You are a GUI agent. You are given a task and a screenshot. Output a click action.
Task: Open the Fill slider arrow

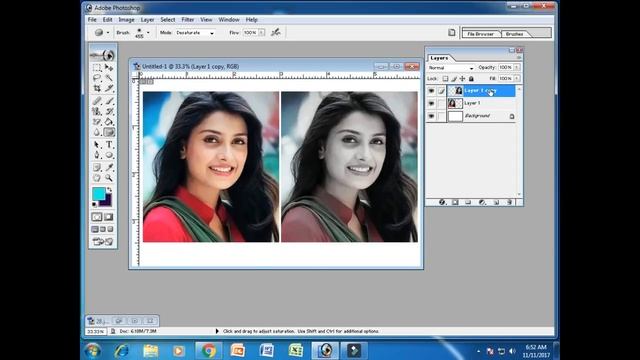(517, 78)
